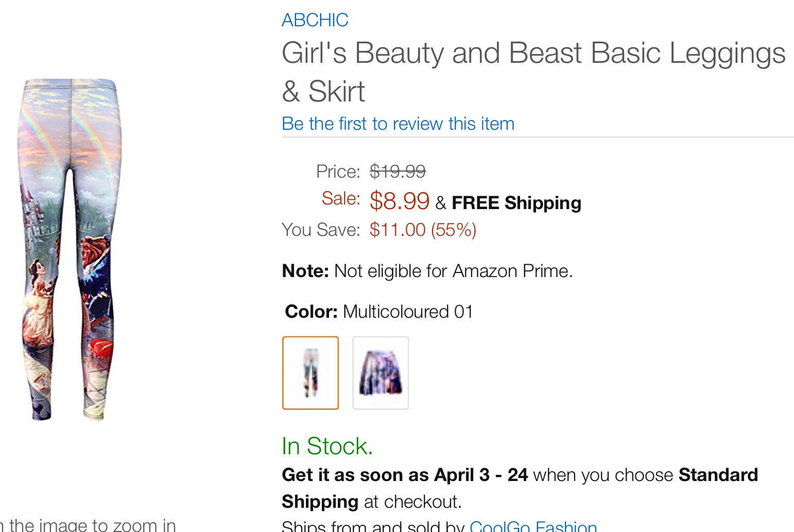Screen dimensions: 794x532
Task: Click the $11.00 (55%) savings amount
Action: (423, 230)
